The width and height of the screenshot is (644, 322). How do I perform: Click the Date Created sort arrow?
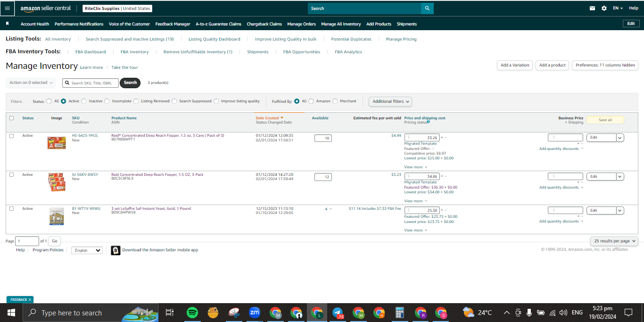(282, 118)
